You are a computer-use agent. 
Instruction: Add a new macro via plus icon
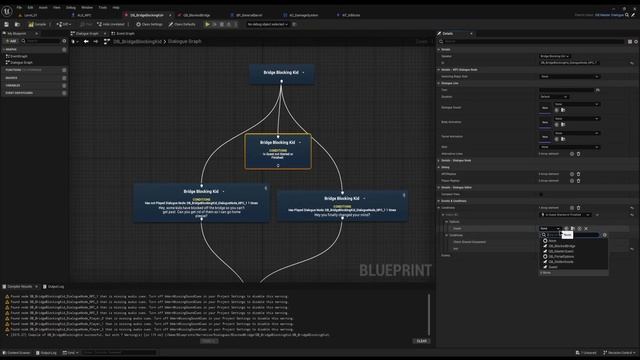64,78
